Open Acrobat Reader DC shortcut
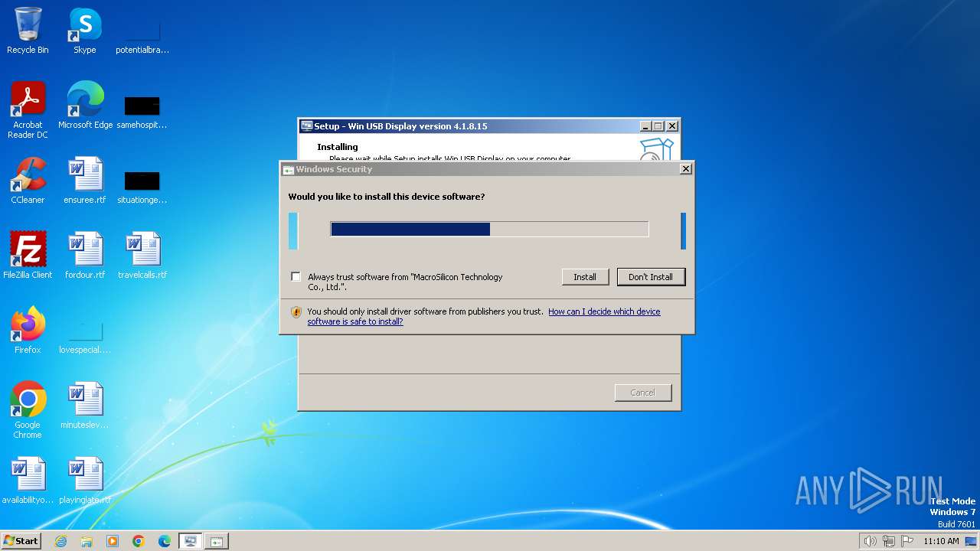Screen dimensions: 980x551 (x=28, y=110)
